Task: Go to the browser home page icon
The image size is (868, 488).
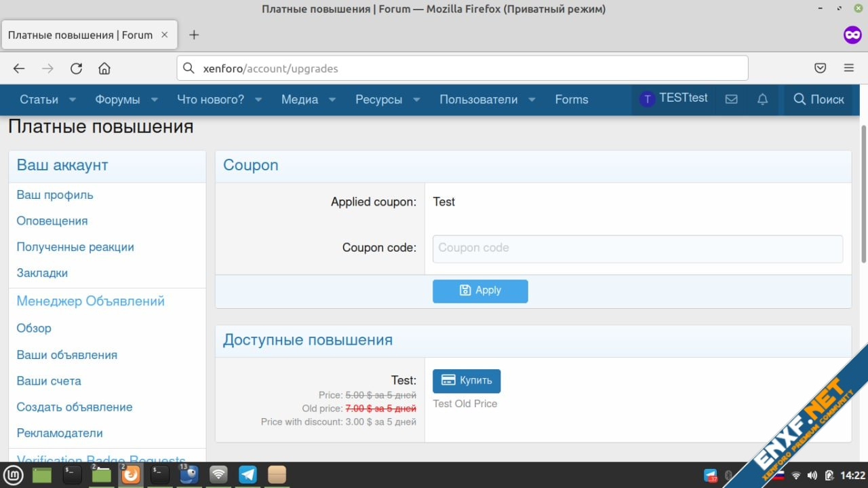Action: (x=104, y=68)
